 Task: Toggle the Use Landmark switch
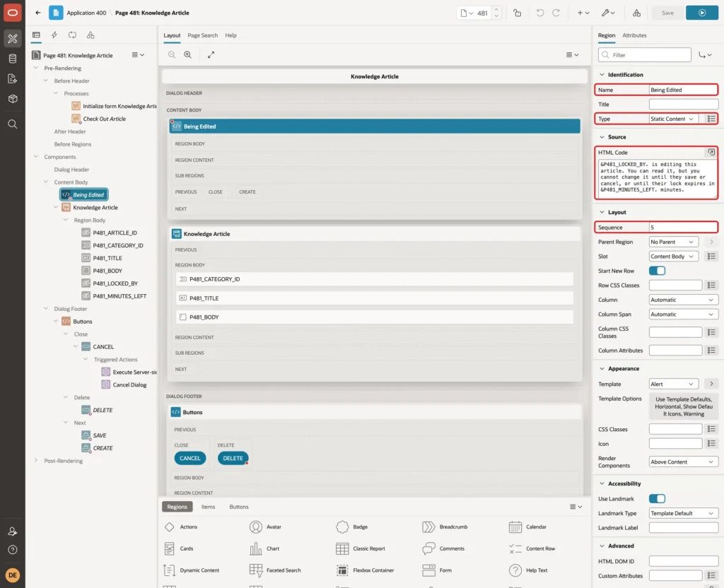point(657,498)
